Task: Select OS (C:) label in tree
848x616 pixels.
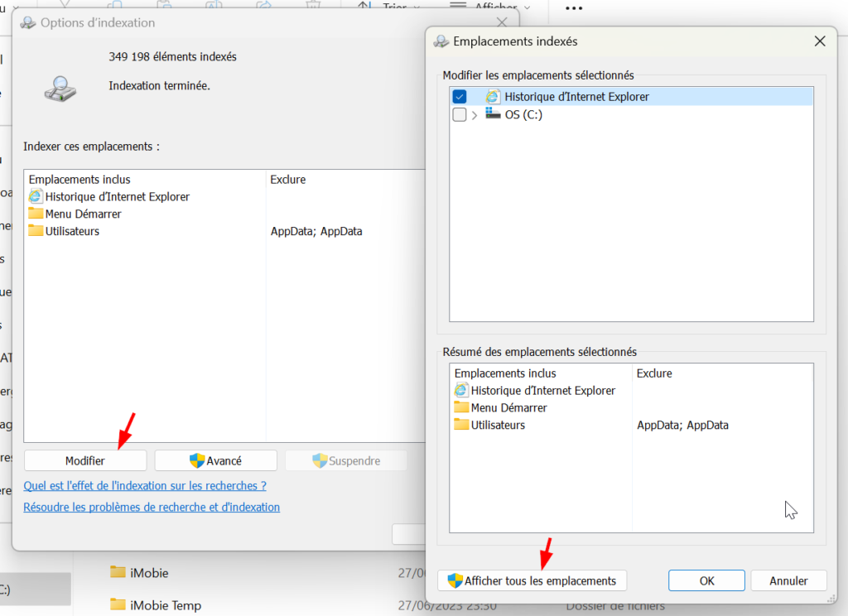Action: pos(523,114)
